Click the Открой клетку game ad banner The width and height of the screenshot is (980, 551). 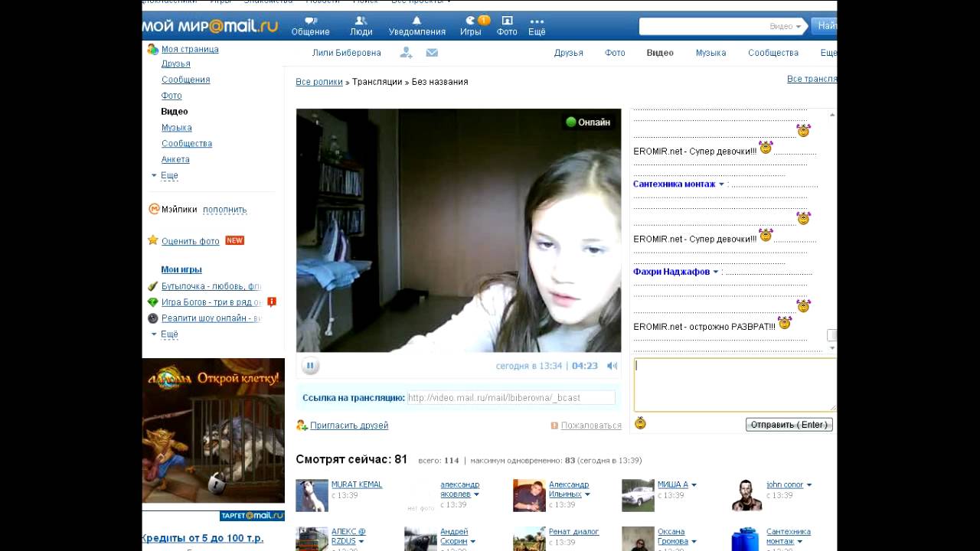(x=214, y=431)
